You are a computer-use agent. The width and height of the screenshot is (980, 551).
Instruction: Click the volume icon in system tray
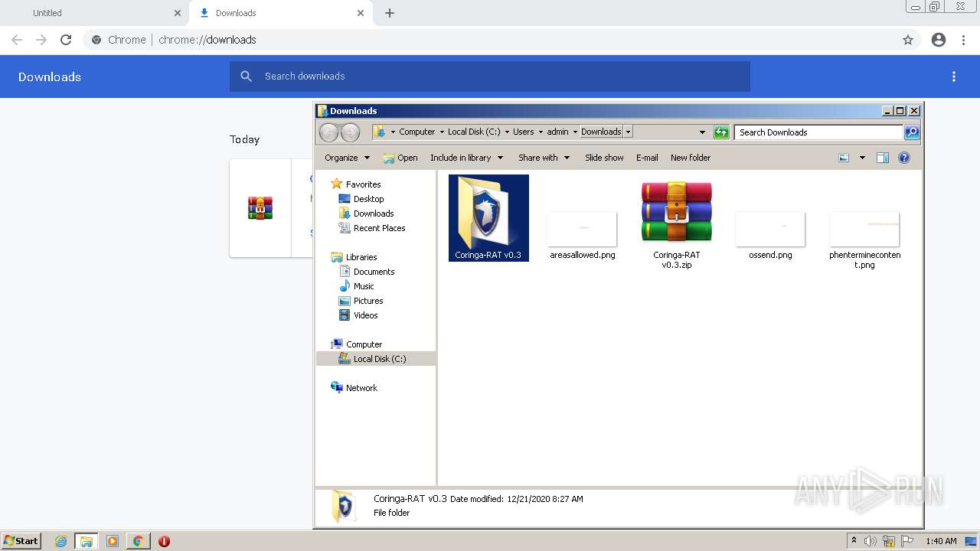[871, 541]
